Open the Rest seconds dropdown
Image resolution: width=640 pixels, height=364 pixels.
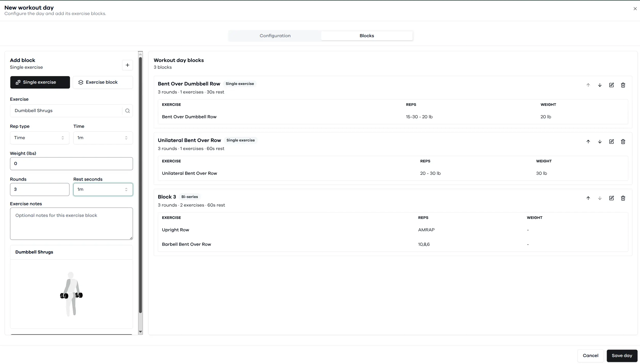pyautogui.click(x=103, y=189)
